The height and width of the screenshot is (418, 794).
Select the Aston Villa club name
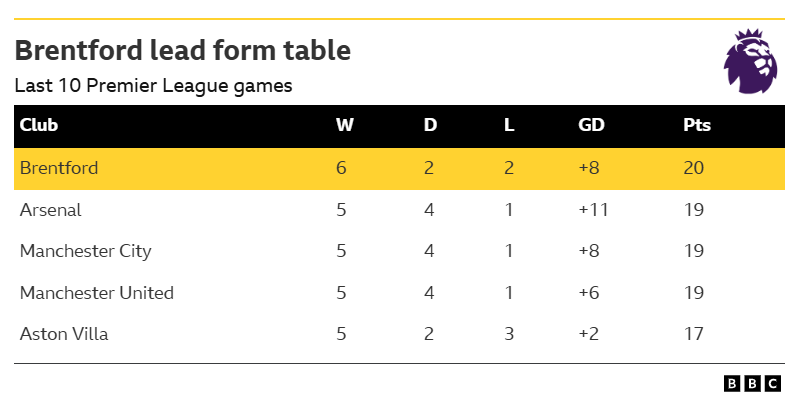tap(63, 334)
